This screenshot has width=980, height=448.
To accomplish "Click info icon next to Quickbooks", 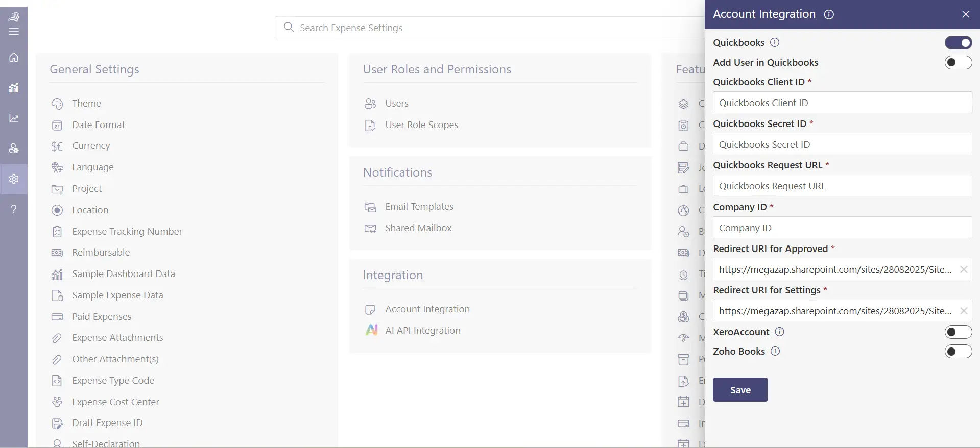I will [774, 42].
